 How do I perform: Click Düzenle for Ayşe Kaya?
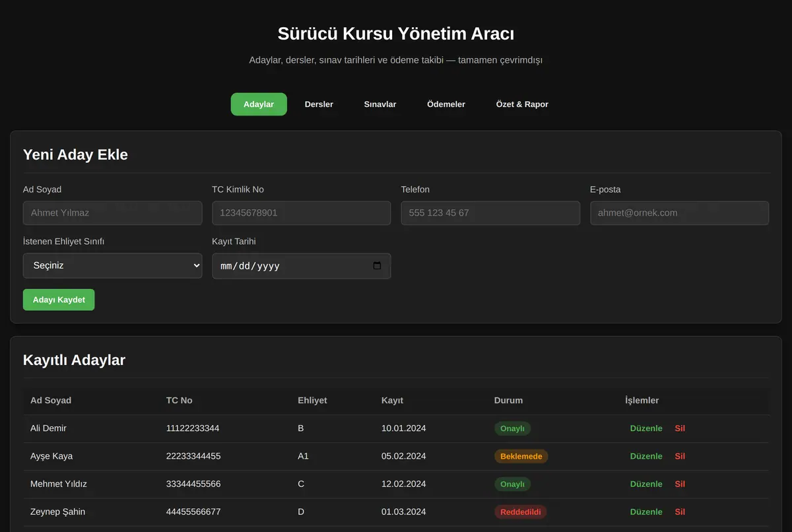click(646, 456)
